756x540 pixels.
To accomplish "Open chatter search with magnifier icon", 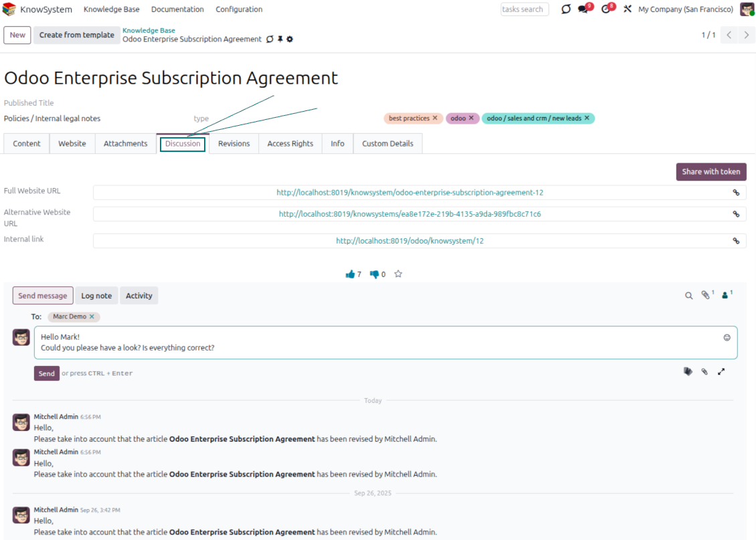I will (x=688, y=296).
